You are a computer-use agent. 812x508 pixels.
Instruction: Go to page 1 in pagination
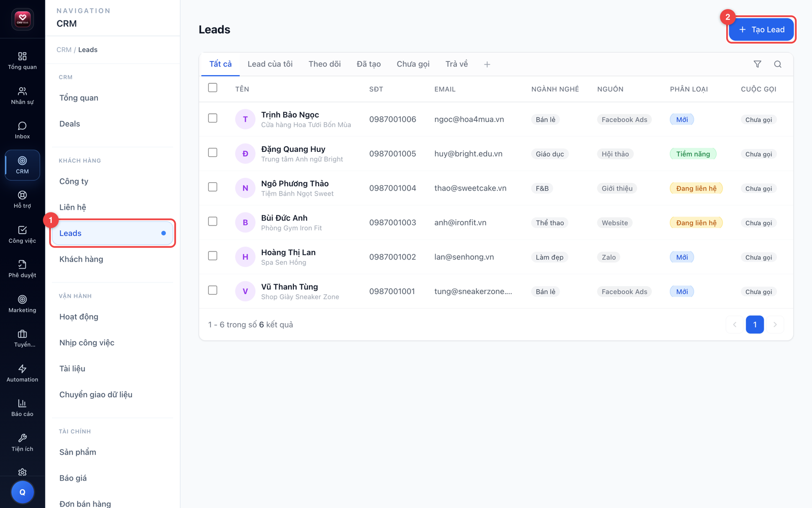(755, 325)
